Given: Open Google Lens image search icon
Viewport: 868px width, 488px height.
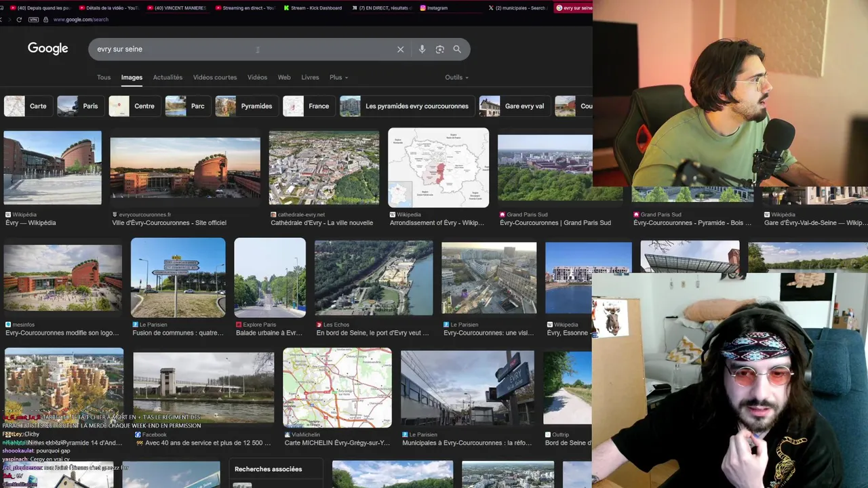Looking at the screenshot, I should 439,49.
